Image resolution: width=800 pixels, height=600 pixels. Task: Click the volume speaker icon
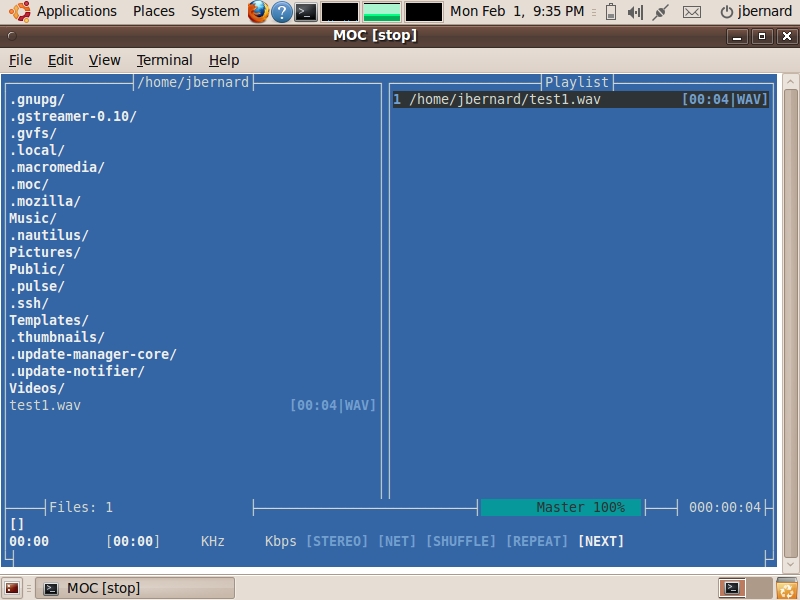click(634, 12)
